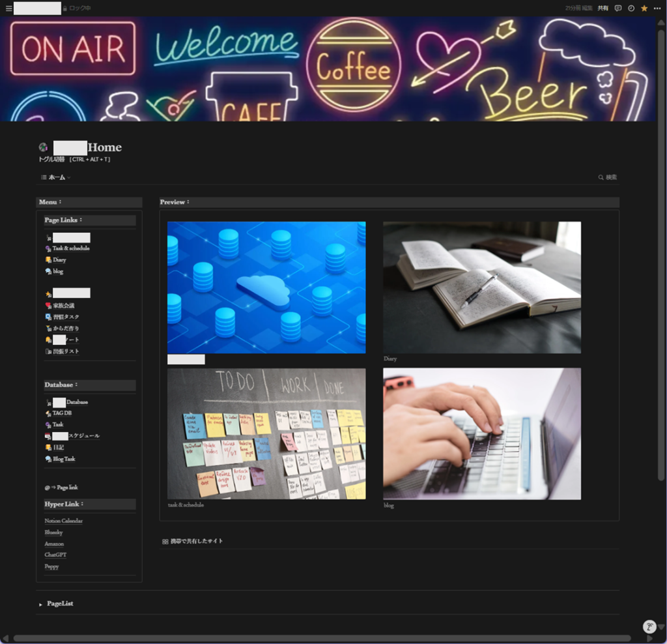Open the Notion Calendar hyperlink
Image resolution: width=667 pixels, height=644 pixels.
tap(63, 521)
